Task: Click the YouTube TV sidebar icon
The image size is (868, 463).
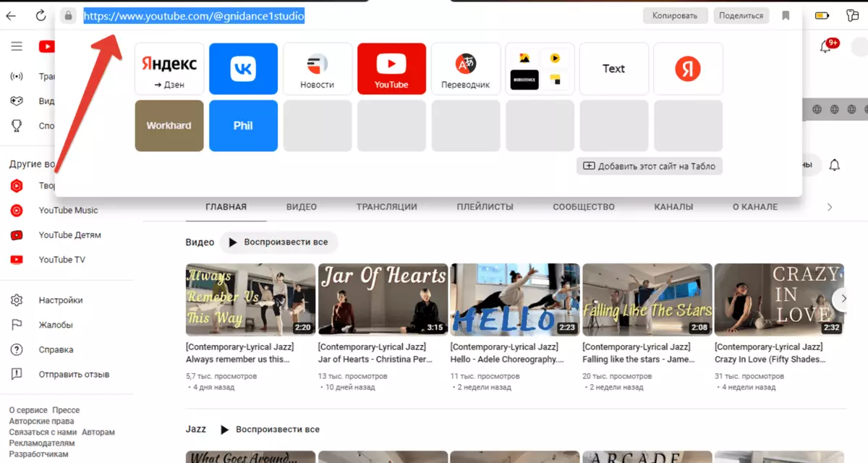Action: 16,260
